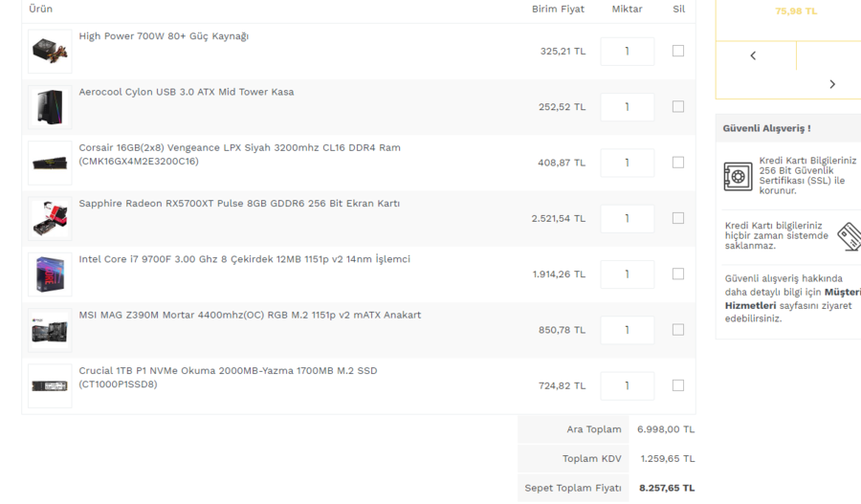This screenshot has height=504, width=861.
Task: Go to previous item in product carousel
Action: [753, 55]
